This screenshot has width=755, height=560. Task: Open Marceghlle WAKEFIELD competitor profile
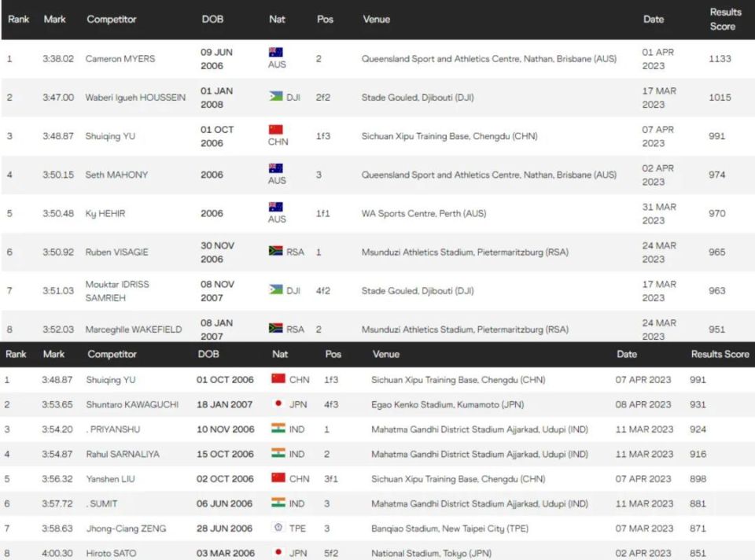(x=134, y=330)
